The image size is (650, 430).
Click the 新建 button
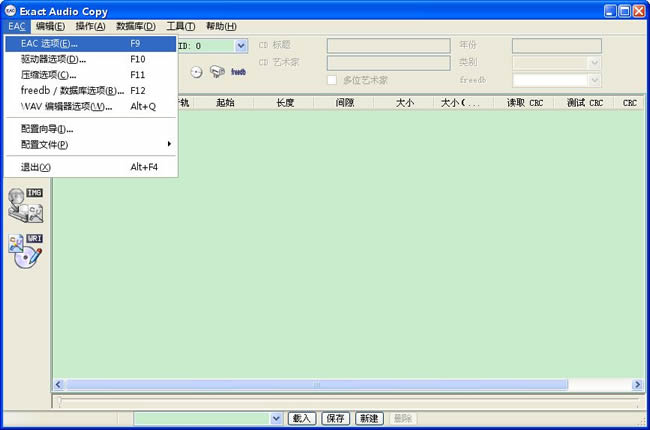pyautogui.click(x=369, y=418)
